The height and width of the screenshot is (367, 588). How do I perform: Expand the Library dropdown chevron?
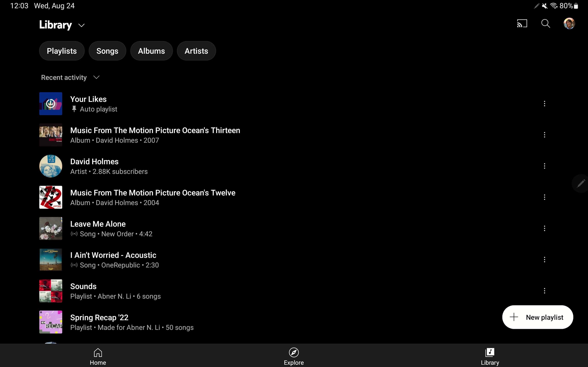click(x=81, y=25)
